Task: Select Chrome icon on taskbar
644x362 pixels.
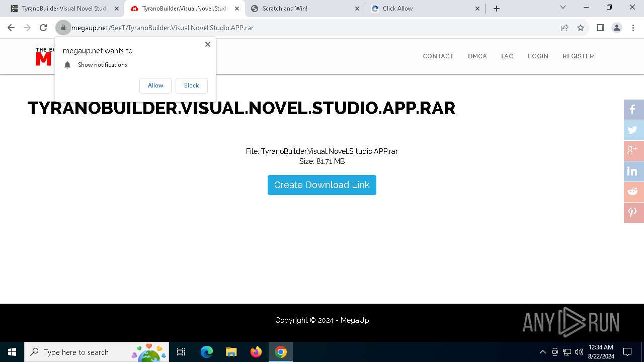Action: click(281, 352)
